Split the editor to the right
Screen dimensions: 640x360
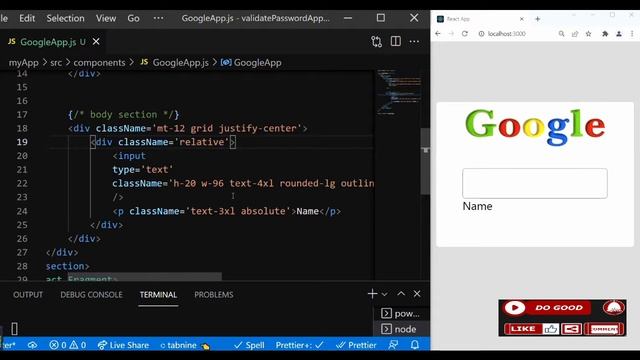pos(396,41)
